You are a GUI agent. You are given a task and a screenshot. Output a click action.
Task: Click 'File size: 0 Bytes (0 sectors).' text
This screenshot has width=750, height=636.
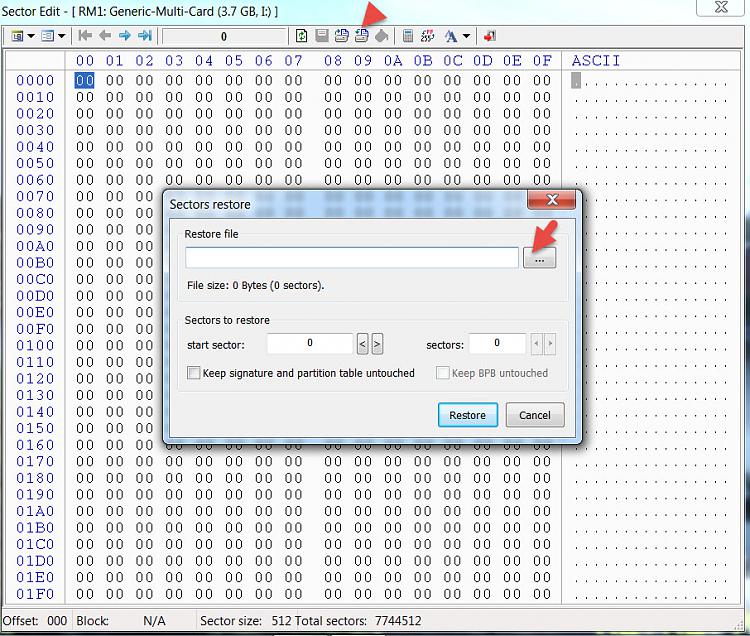(255, 285)
